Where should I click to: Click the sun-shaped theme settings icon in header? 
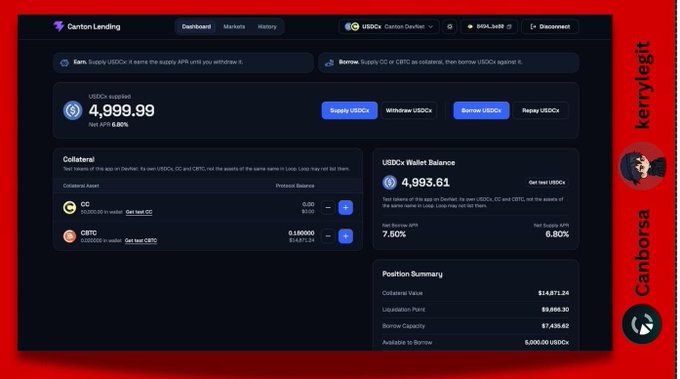click(x=450, y=26)
